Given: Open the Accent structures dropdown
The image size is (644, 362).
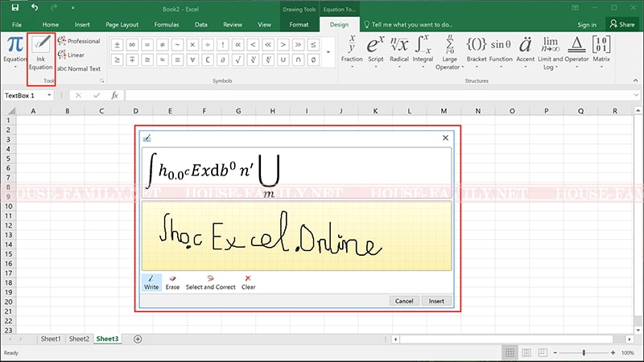Looking at the screenshot, I should pyautogui.click(x=526, y=52).
